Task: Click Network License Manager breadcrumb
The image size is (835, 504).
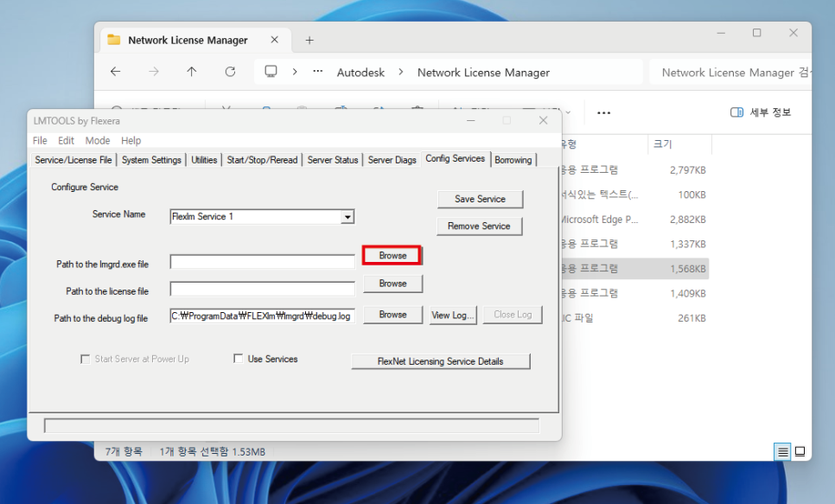Action: point(483,73)
